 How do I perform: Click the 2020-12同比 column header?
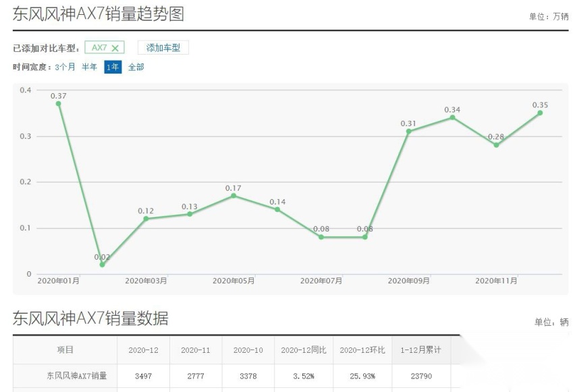coord(304,350)
